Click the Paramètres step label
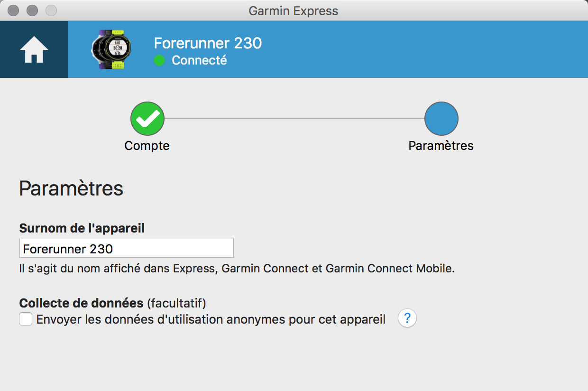The height and width of the screenshot is (391, 588). click(441, 146)
